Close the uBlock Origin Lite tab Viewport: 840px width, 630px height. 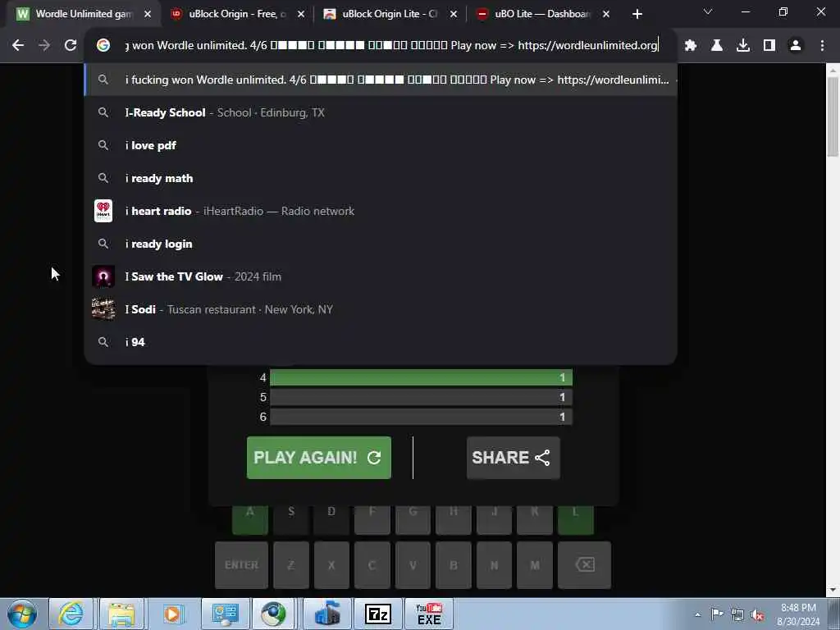454,14
